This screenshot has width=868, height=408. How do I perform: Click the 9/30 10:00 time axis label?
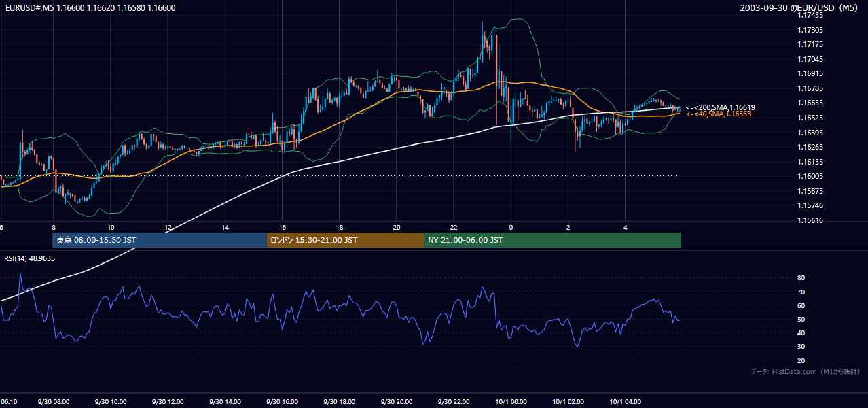pos(111,402)
